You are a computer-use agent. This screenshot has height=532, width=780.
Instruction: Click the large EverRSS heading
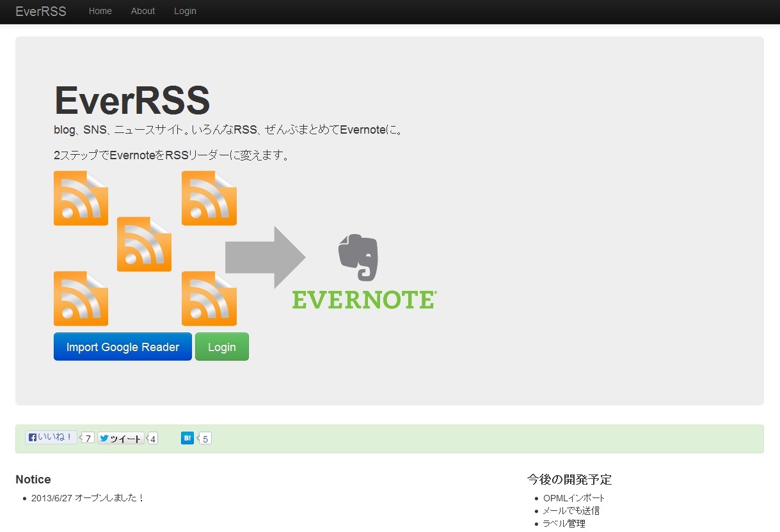point(132,100)
